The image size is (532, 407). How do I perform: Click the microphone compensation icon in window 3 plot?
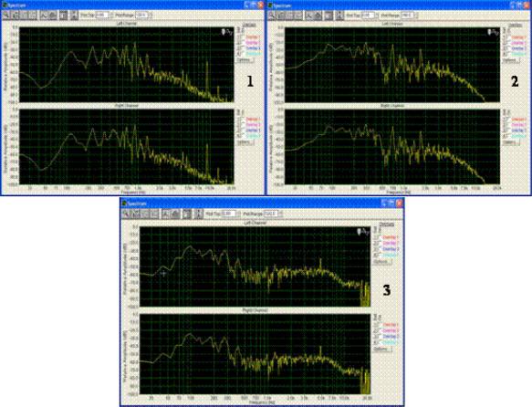[360, 232]
